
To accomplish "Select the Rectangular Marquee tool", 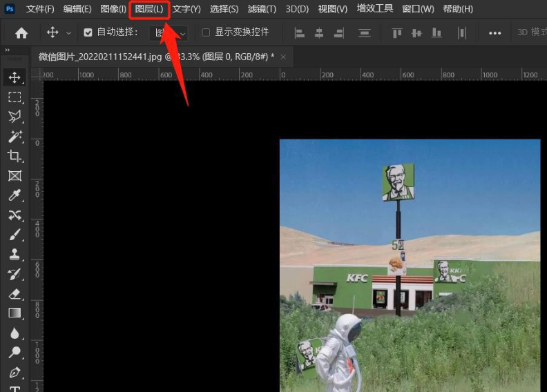I will (x=15, y=97).
